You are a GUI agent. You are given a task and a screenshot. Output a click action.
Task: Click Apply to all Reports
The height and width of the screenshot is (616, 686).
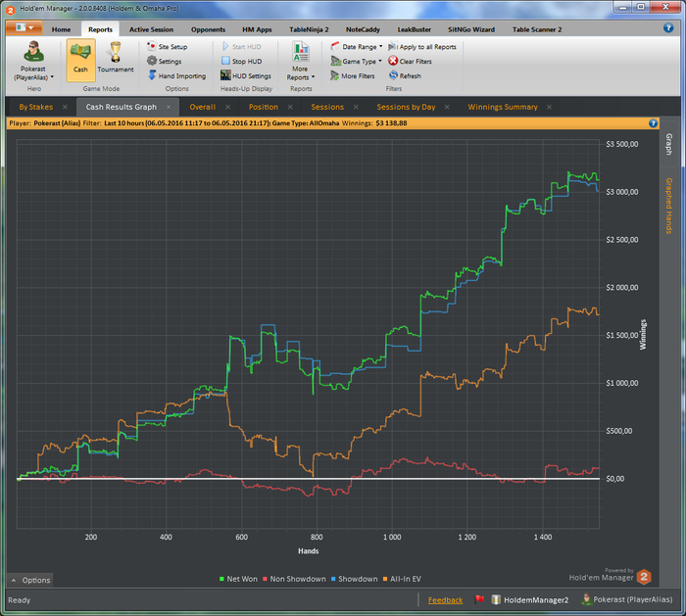422,47
